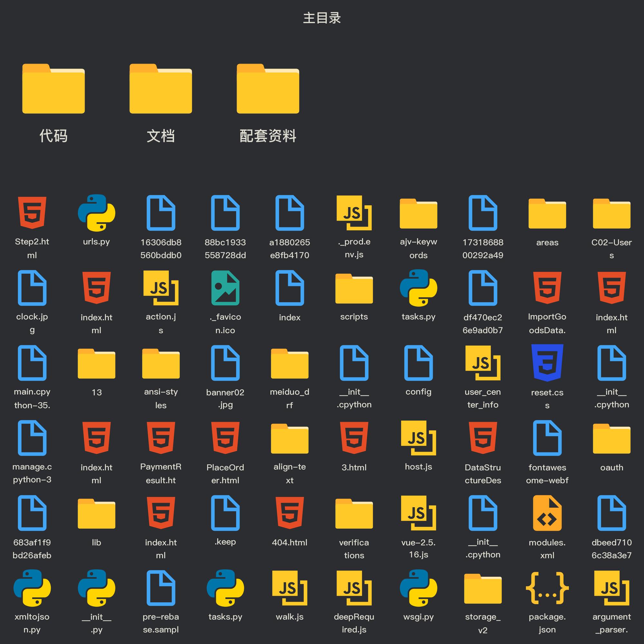Open the DataStructureDes HTML file

point(483,438)
